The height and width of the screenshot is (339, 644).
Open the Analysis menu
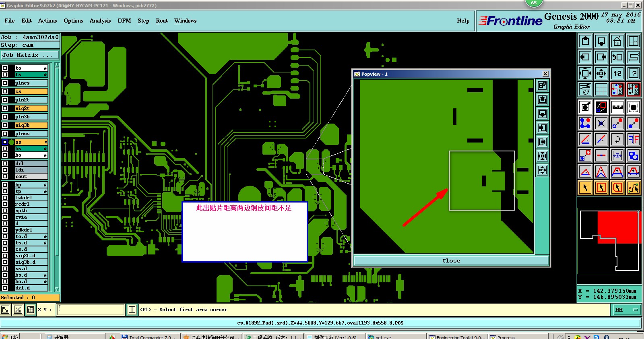(x=100, y=21)
